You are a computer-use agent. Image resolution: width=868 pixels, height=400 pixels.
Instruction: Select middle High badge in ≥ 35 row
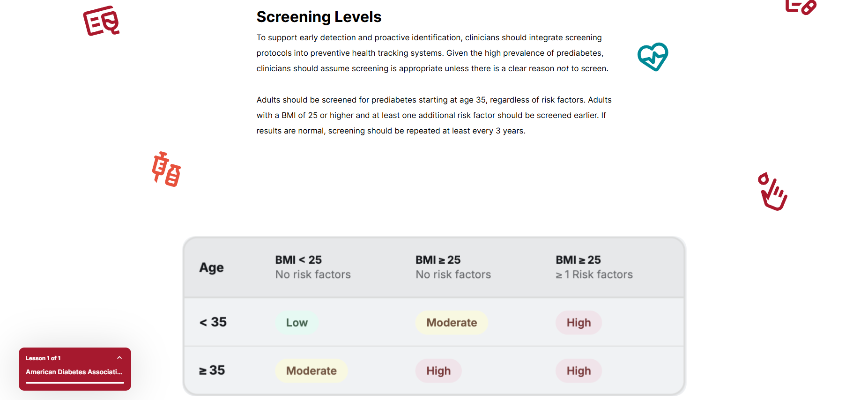[x=438, y=371]
